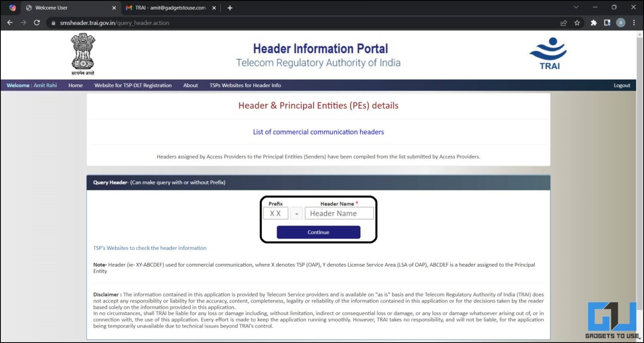Open a new browser tab
The height and width of the screenshot is (343, 644).
click(230, 8)
